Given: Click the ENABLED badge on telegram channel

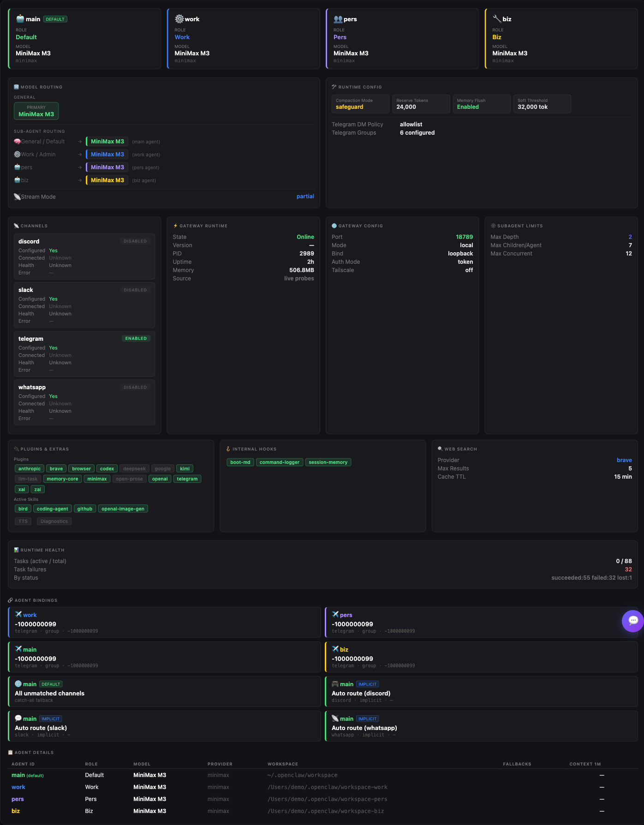Looking at the screenshot, I should [136, 338].
